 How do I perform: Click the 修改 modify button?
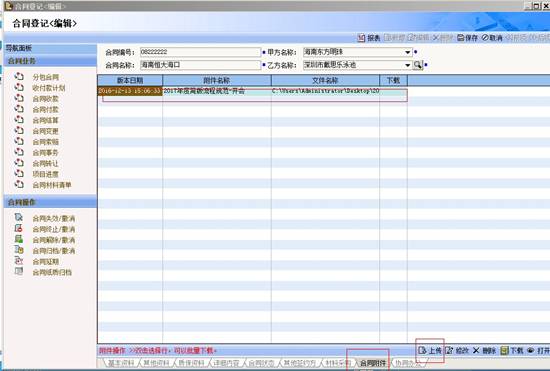click(x=457, y=350)
